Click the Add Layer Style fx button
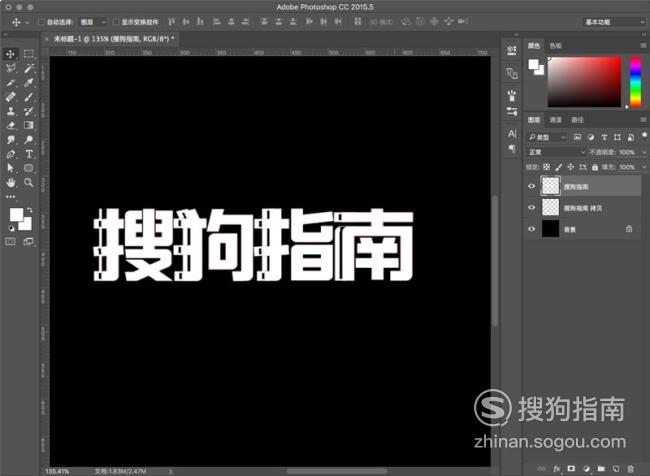This screenshot has width=650, height=476. click(x=556, y=469)
